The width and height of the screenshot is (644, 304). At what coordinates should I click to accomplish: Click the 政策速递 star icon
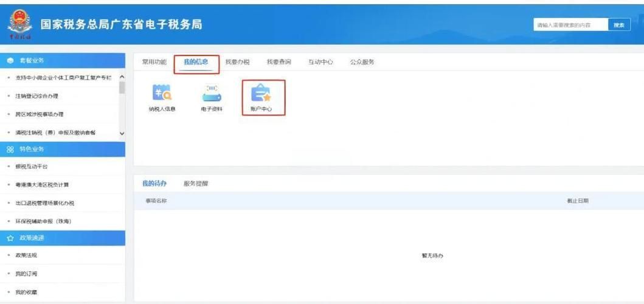[10, 238]
